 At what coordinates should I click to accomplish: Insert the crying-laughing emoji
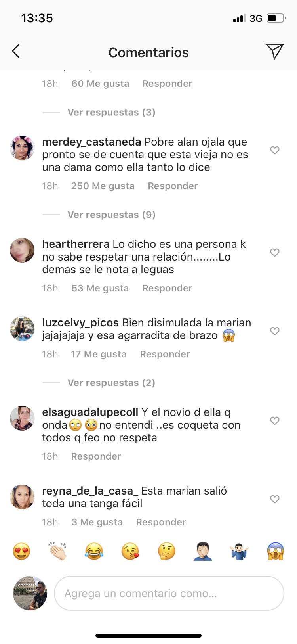coord(94,551)
